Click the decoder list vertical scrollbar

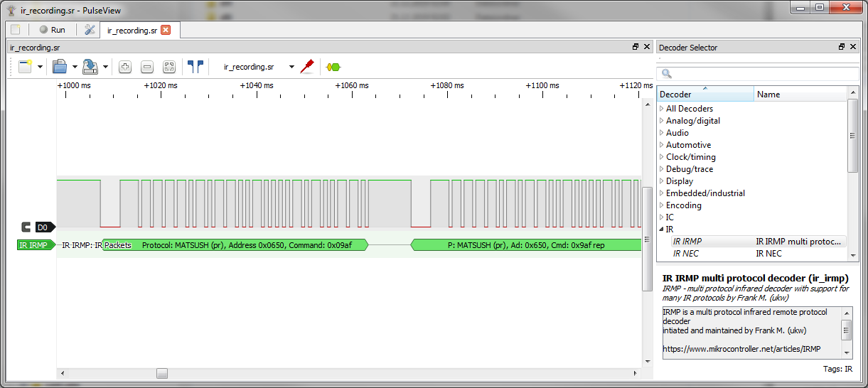pyautogui.click(x=853, y=135)
